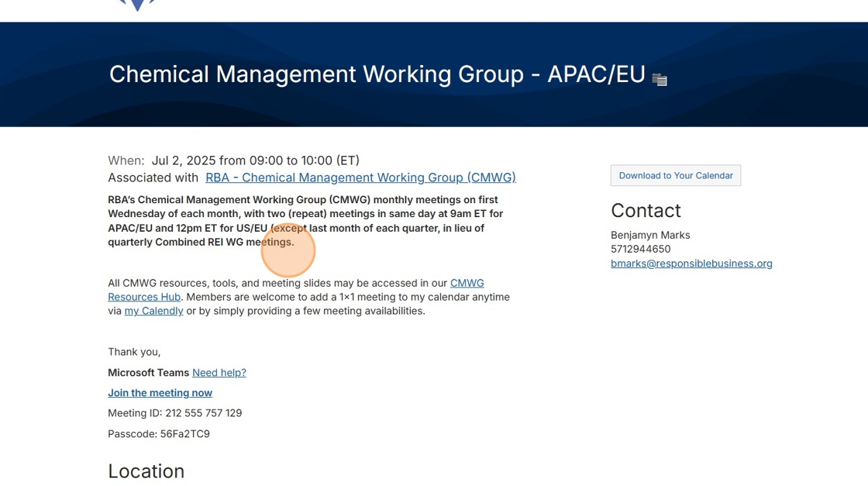
Task: Click the Download to Your Calendar button
Action: [x=675, y=175]
